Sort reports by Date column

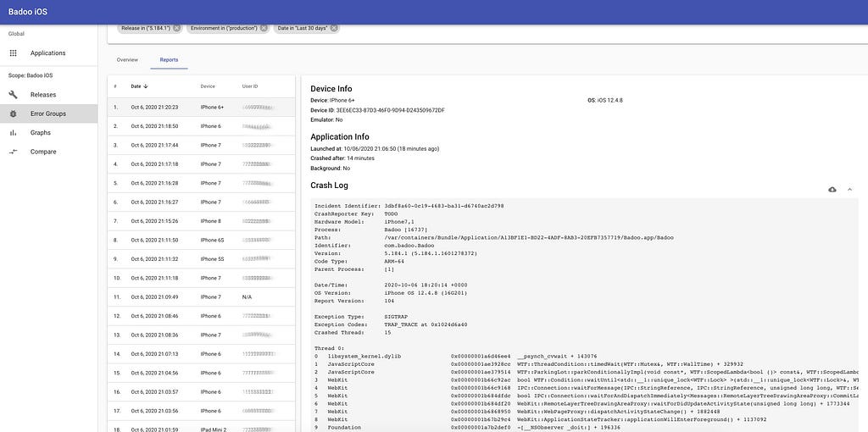pos(139,86)
